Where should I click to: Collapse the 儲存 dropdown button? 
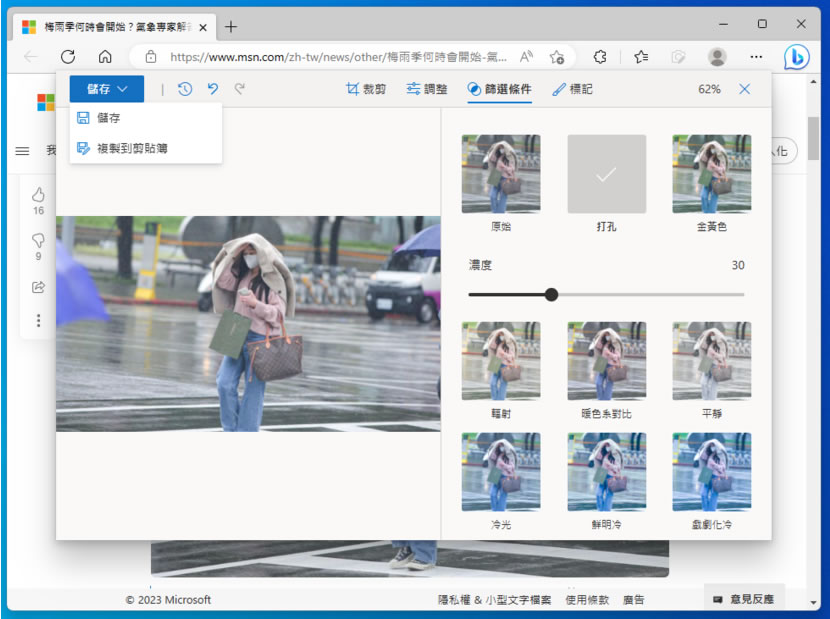tap(107, 89)
